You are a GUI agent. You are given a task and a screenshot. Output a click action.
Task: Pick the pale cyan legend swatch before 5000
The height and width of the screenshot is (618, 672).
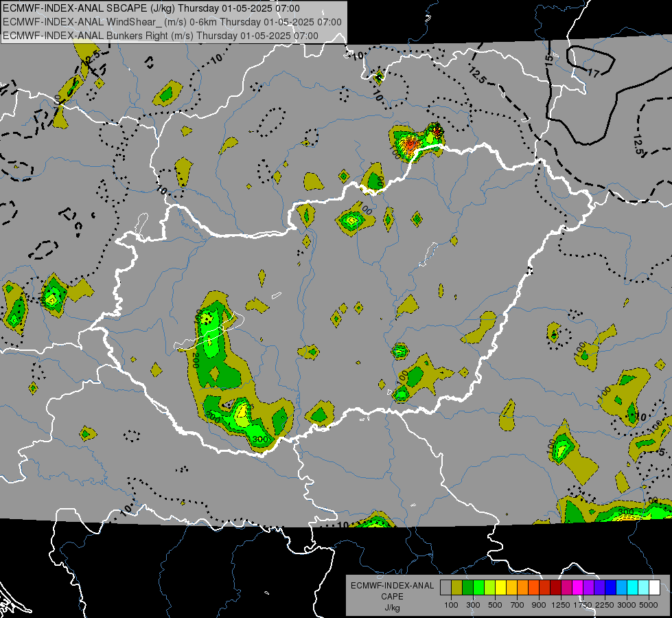[x=644, y=588]
